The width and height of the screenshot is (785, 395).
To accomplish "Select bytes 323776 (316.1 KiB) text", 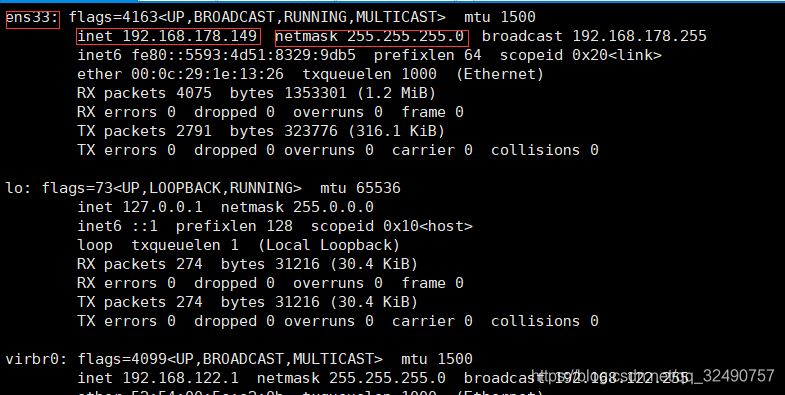I will (337, 131).
